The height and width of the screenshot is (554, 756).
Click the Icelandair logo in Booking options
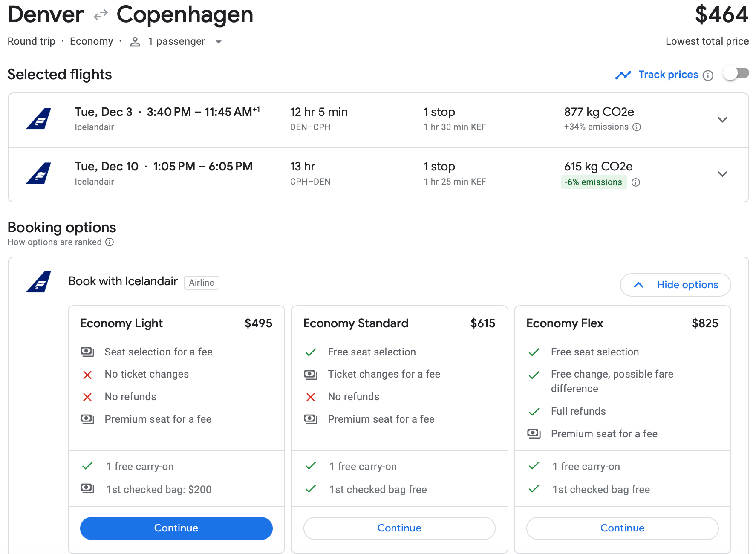pyautogui.click(x=38, y=282)
